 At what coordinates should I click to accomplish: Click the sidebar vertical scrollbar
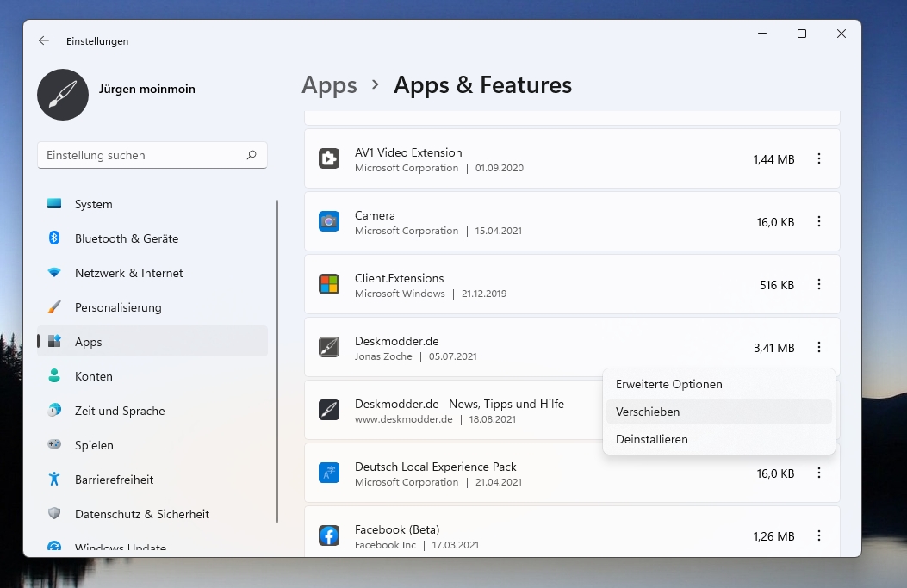(277, 362)
